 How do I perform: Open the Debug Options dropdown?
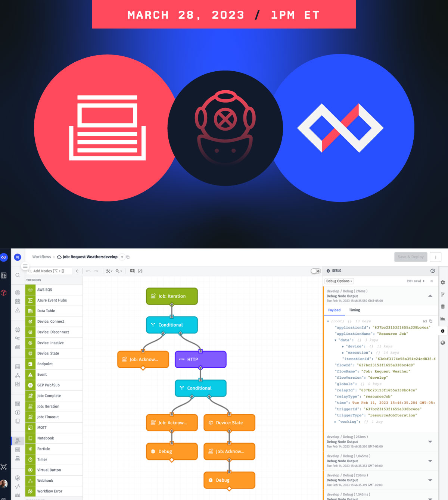[339, 281]
